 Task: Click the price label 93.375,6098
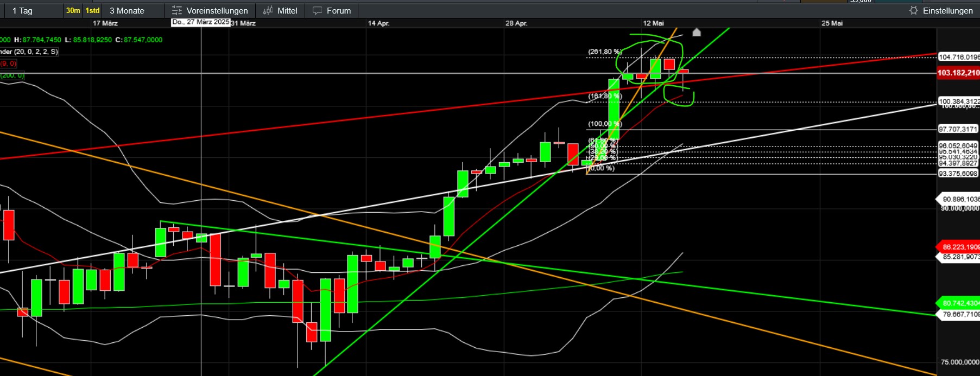pos(958,174)
